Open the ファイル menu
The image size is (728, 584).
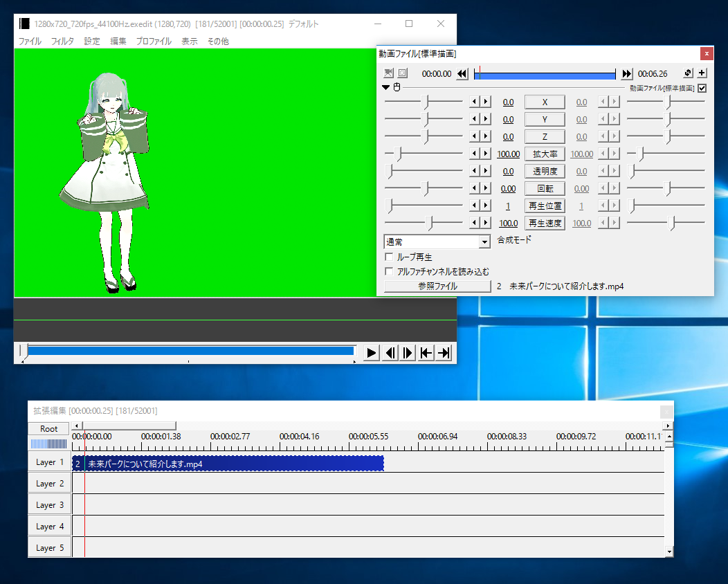[x=30, y=42]
